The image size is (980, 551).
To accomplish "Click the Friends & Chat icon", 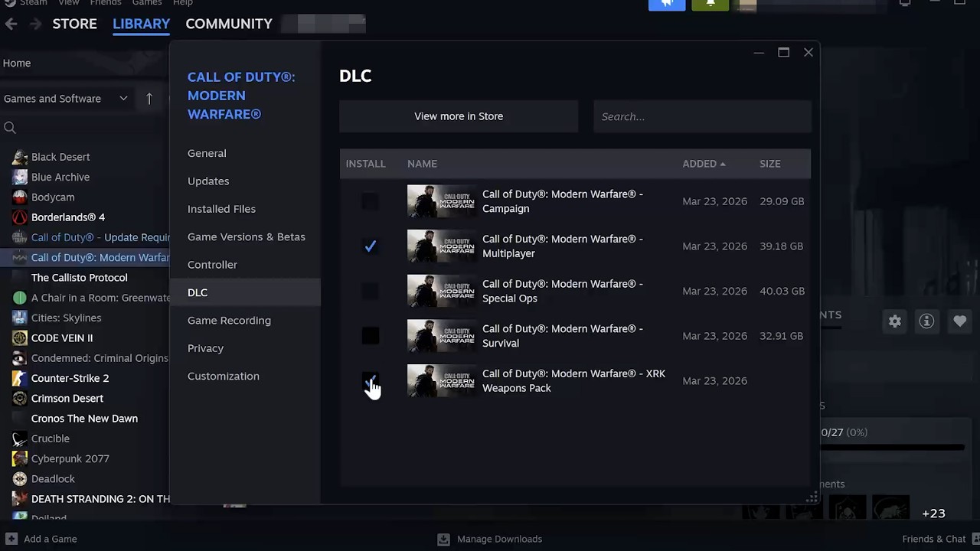I will [x=975, y=539].
